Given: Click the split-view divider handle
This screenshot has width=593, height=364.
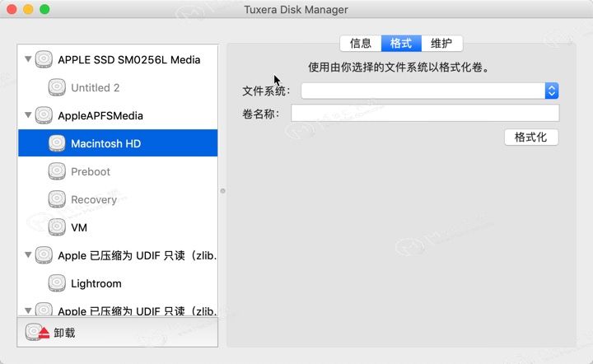Looking at the screenshot, I should [222, 191].
